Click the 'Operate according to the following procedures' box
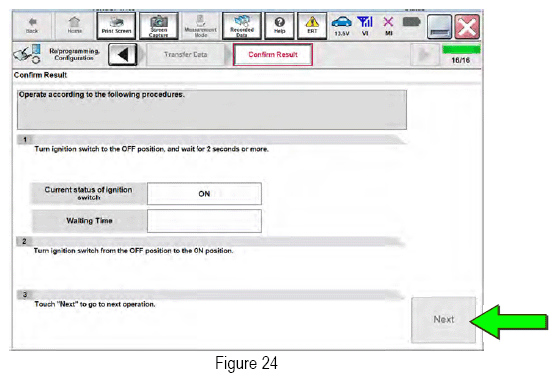 212,110
